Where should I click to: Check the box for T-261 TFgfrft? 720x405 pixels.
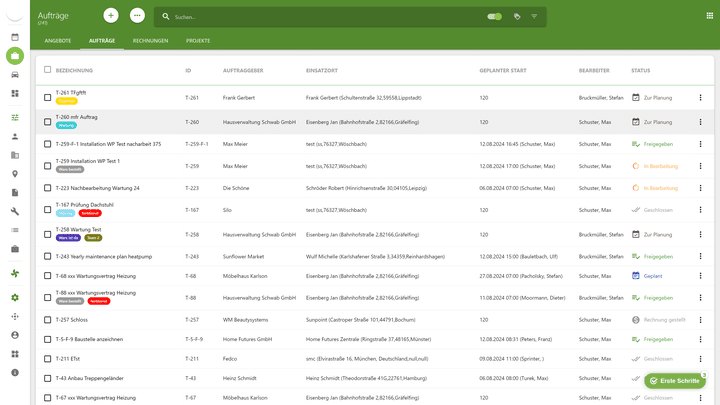(47, 97)
